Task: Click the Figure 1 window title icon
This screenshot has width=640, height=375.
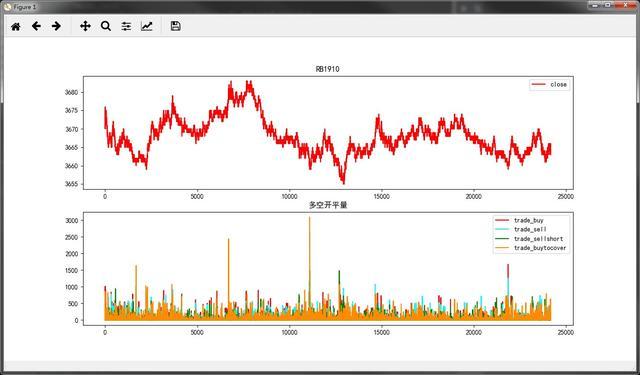Action: (7, 6)
